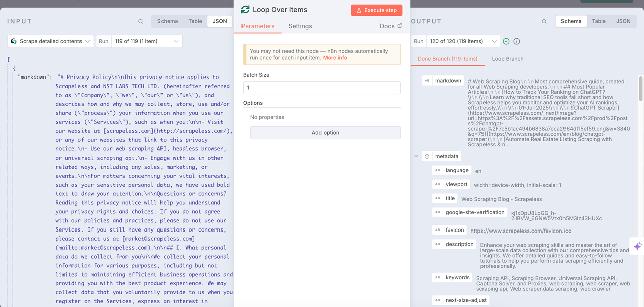Switch the INPUT view to Schema

tap(168, 21)
